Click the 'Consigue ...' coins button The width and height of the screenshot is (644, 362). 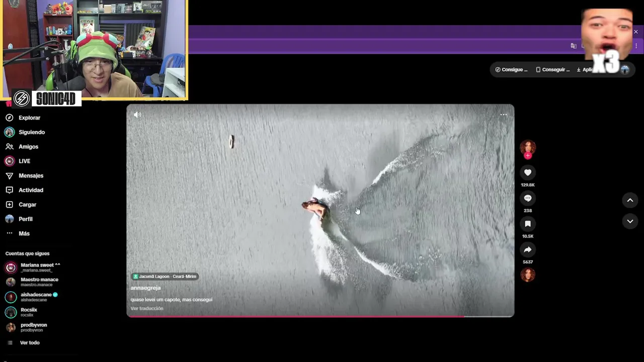point(511,70)
